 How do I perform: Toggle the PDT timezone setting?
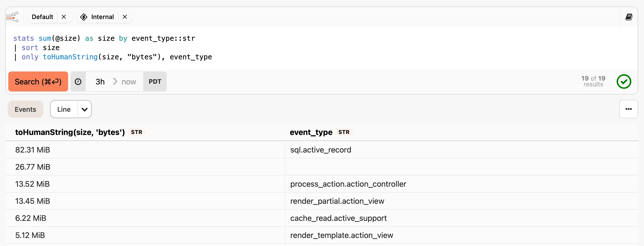[x=155, y=82]
